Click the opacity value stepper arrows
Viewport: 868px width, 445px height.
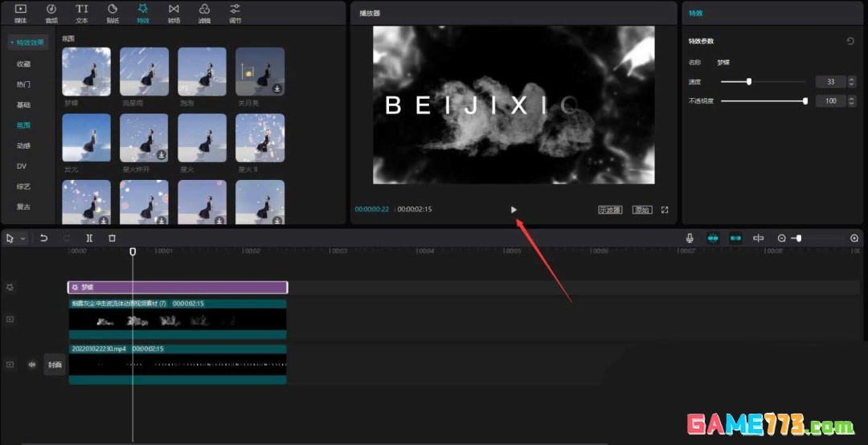[851, 101]
